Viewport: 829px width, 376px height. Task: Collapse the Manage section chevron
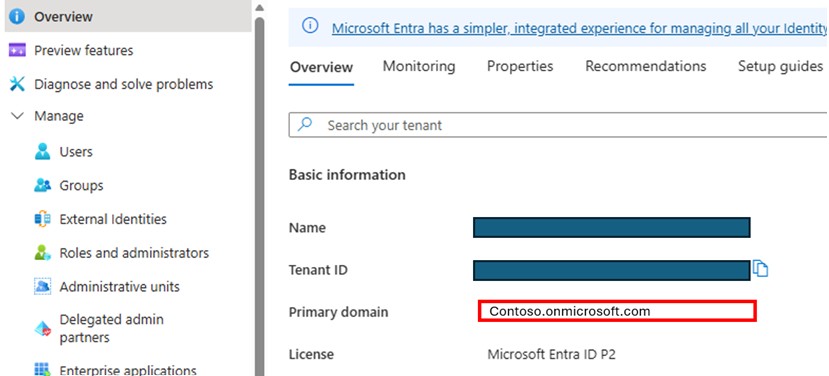point(17,116)
